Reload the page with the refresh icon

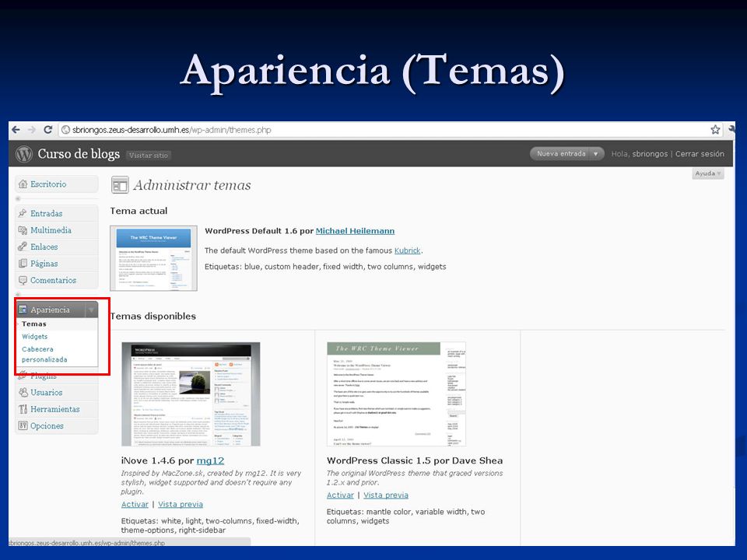click(x=47, y=130)
